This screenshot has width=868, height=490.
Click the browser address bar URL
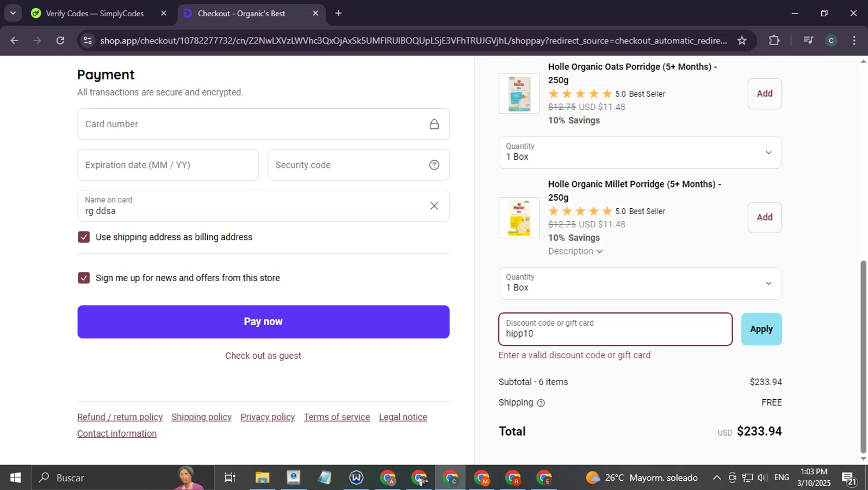[413, 40]
